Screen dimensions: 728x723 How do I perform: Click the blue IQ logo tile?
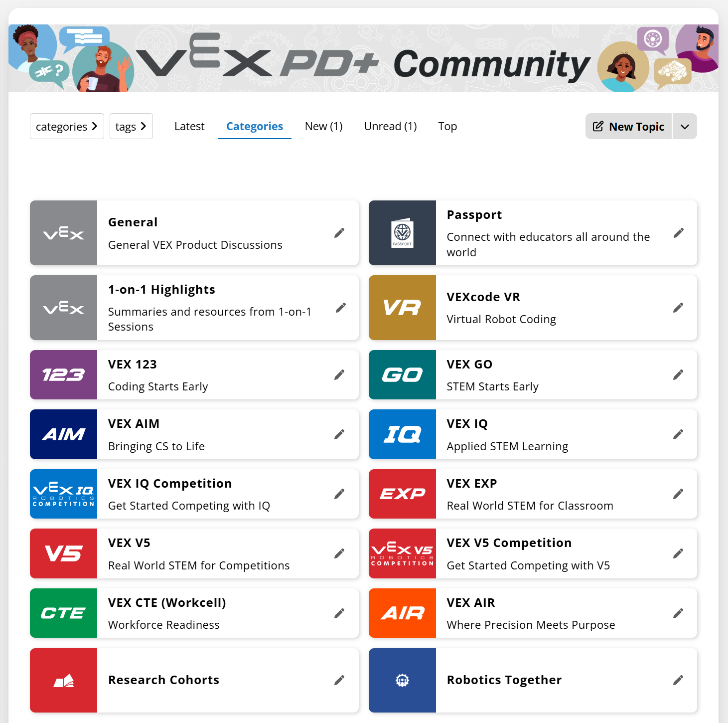tap(402, 434)
